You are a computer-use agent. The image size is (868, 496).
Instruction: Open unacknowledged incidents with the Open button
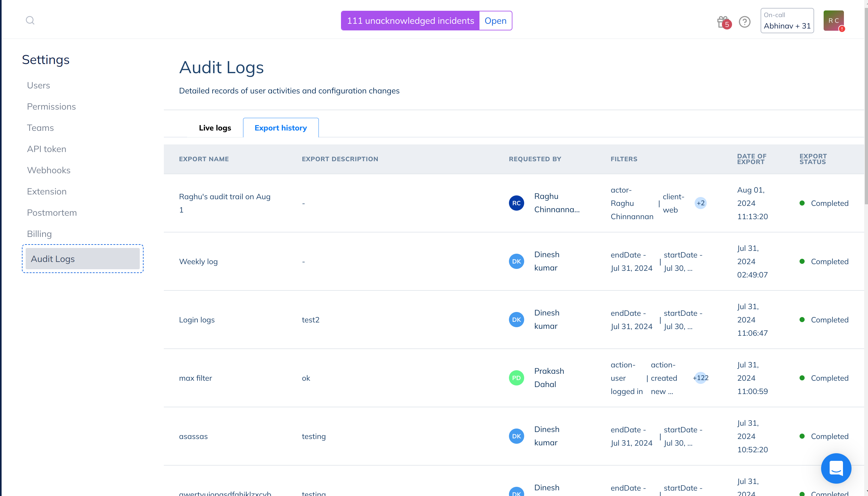(x=495, y=21)
